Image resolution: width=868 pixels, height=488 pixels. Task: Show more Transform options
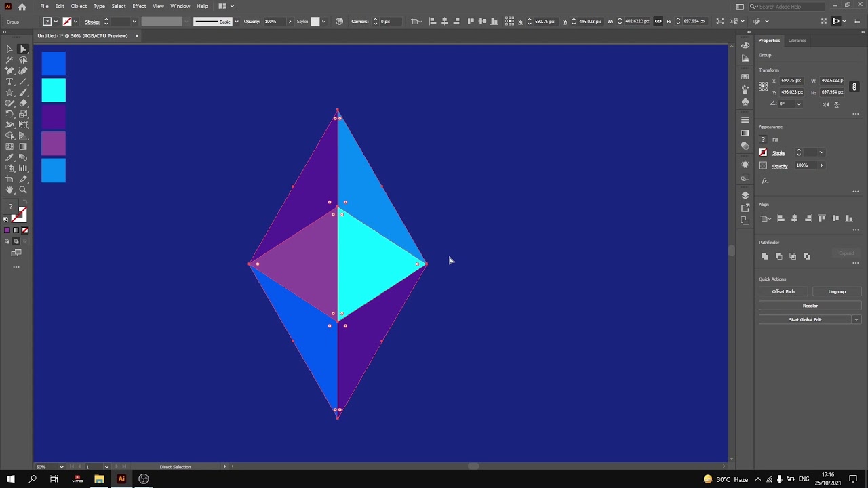coord(856,114)
